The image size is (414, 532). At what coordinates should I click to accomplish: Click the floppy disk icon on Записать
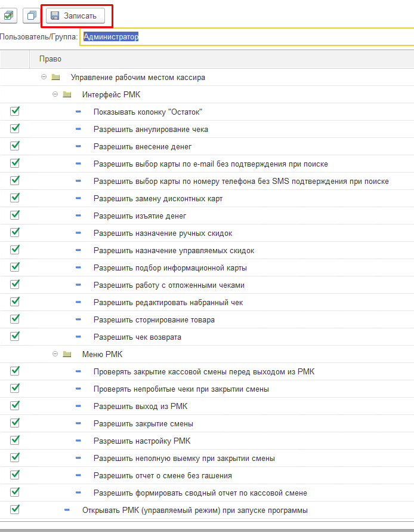55,16
